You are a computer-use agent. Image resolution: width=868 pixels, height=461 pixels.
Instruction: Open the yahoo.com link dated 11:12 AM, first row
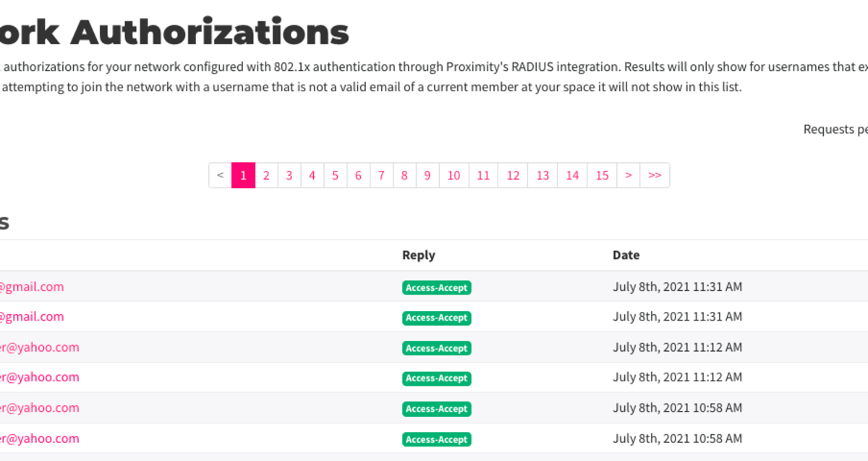(39, 347)
